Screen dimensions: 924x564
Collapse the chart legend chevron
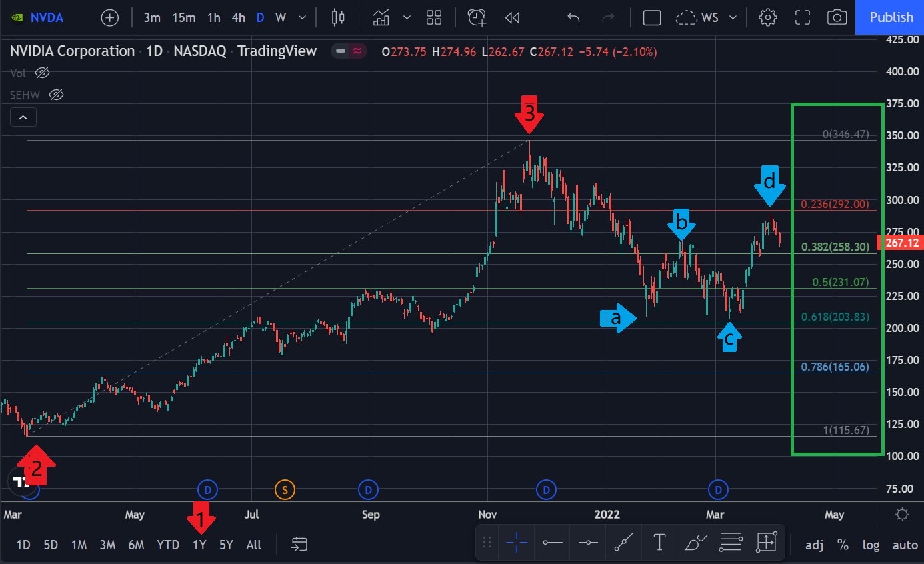pyautogui.click(x=23, y=118)
